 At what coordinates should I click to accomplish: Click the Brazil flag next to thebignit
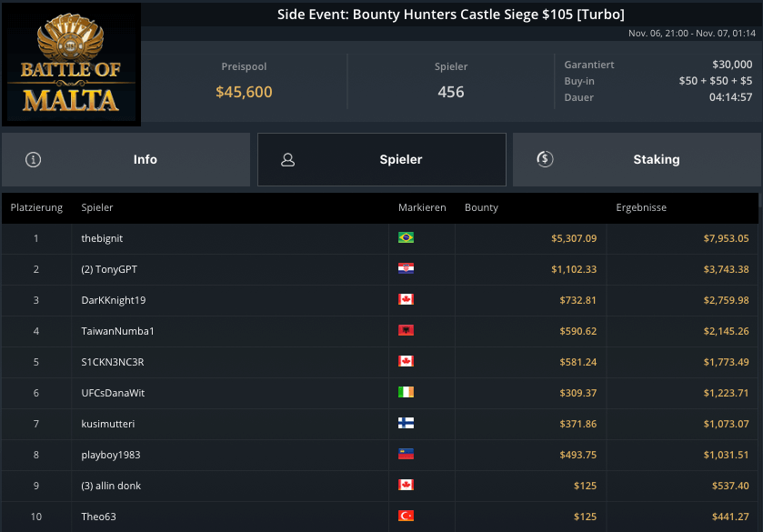[406, 238]
